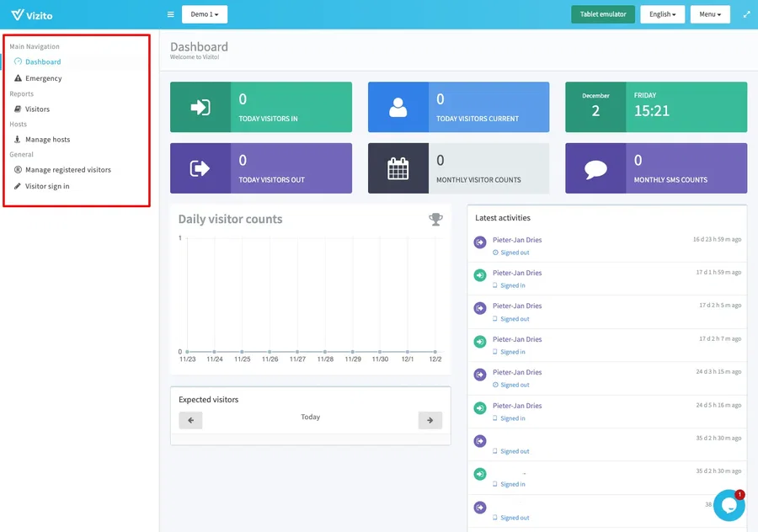Collapse the sidebar using the hamburger icon

coord(169,13)
